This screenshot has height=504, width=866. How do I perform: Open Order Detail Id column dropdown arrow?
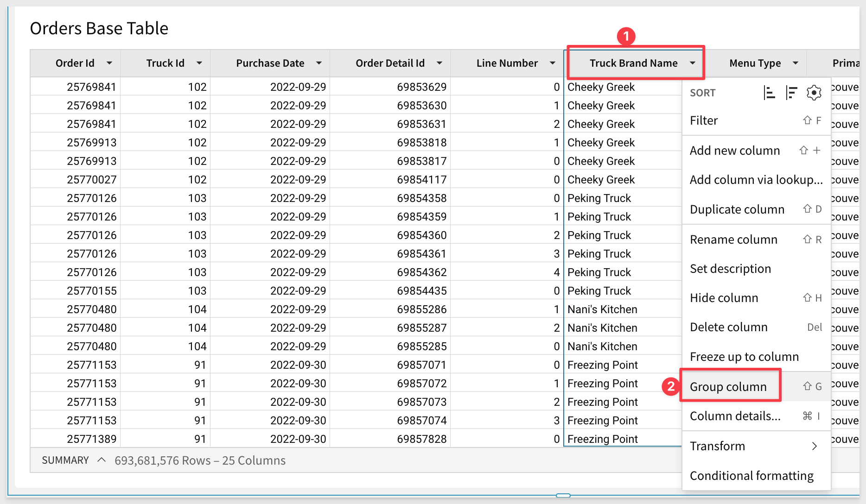(439, 63)
